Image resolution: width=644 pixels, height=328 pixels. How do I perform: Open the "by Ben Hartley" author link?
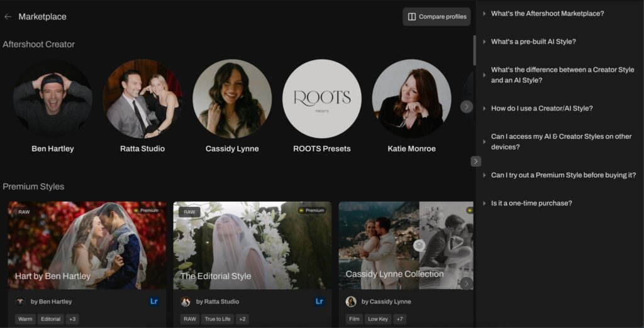52,302
